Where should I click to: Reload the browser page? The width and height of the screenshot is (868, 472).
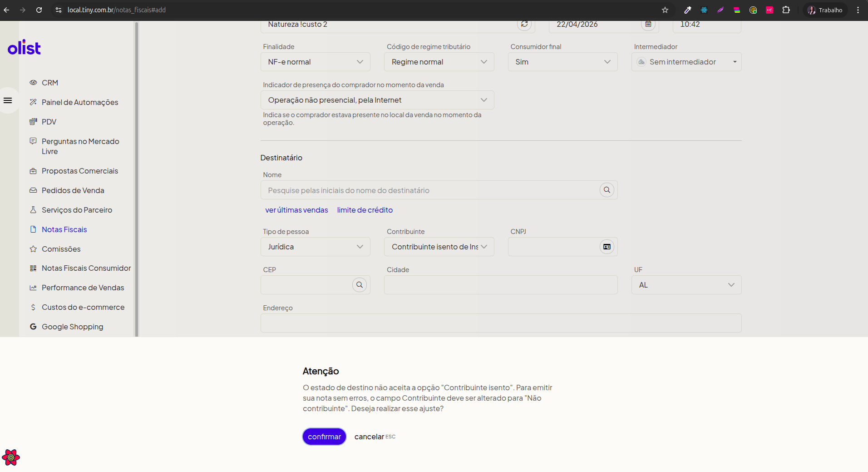[39, 10]
